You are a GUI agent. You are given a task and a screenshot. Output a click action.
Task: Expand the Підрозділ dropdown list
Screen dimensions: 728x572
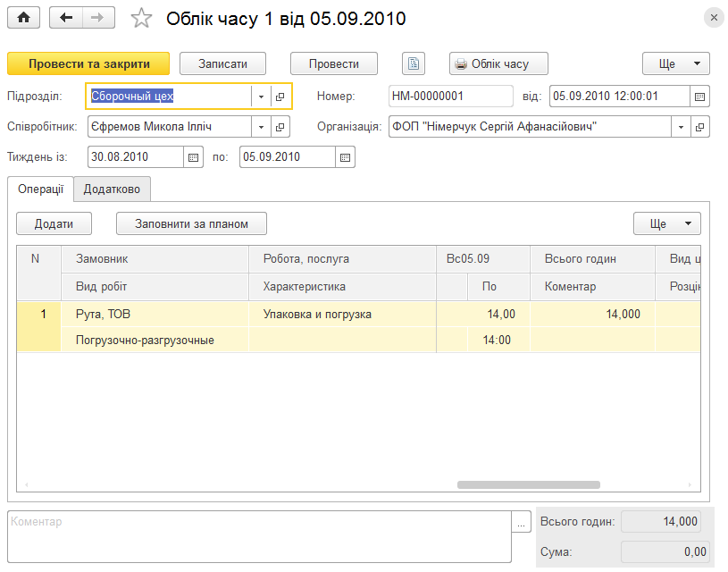click(x=261, y=97)
